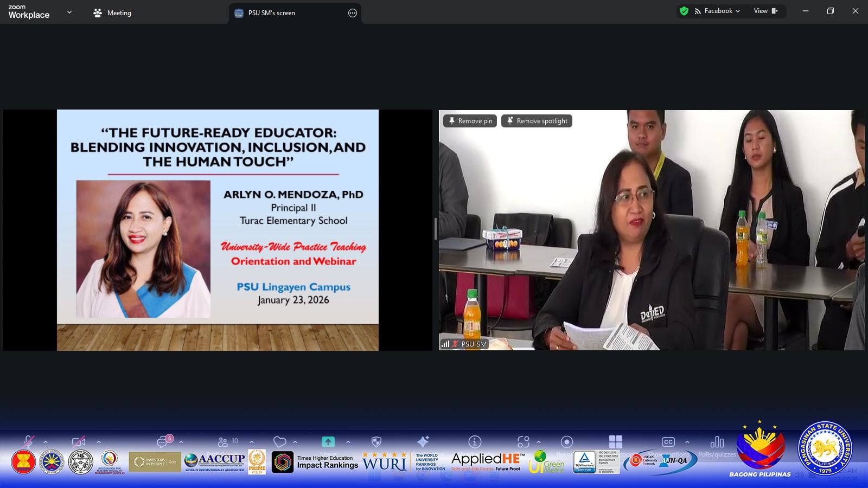This screenshot has height=488, width=868.
Task: Click the shared slide presentation area
Action: tap(218, 230)
